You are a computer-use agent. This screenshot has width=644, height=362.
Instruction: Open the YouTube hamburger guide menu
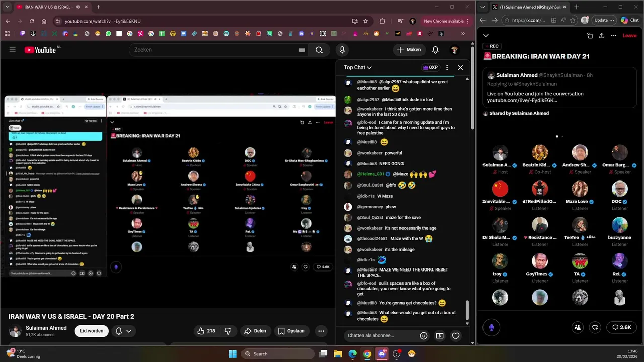click(x=13, y=50)
